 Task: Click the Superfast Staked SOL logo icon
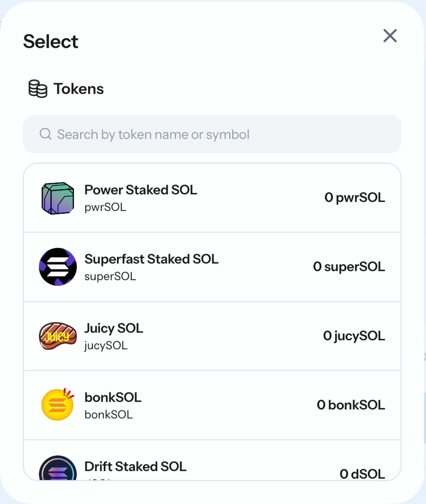pos(58,267)
